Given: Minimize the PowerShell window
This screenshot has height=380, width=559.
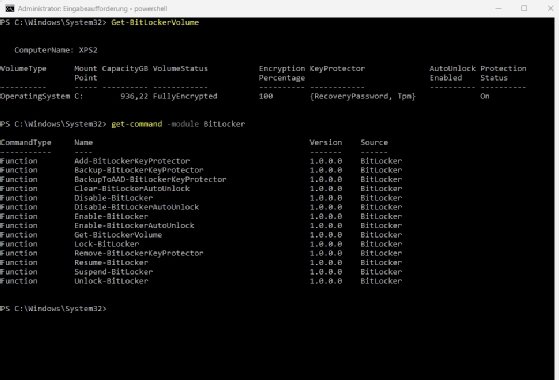Looking at the screenshot, I should 498,8.
